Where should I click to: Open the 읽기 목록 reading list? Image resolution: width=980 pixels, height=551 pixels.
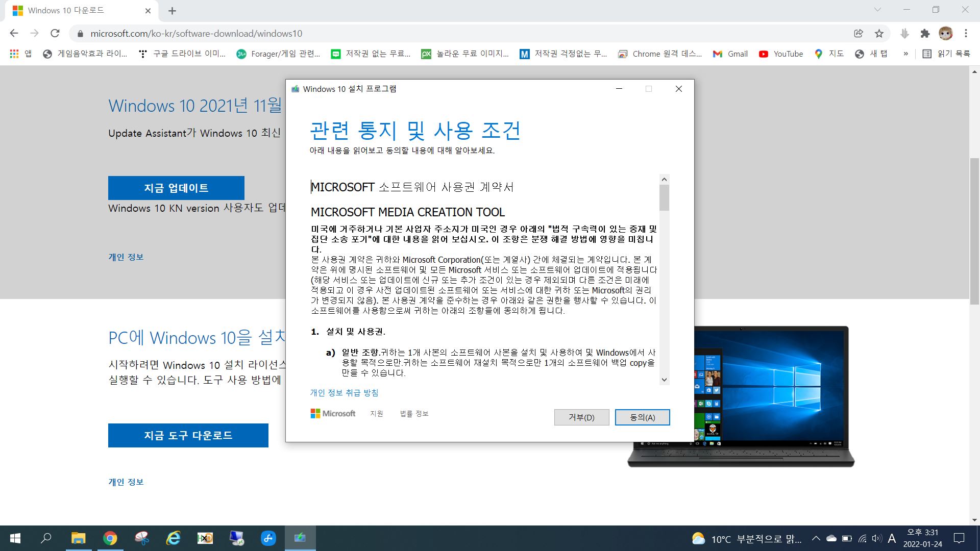946,54
